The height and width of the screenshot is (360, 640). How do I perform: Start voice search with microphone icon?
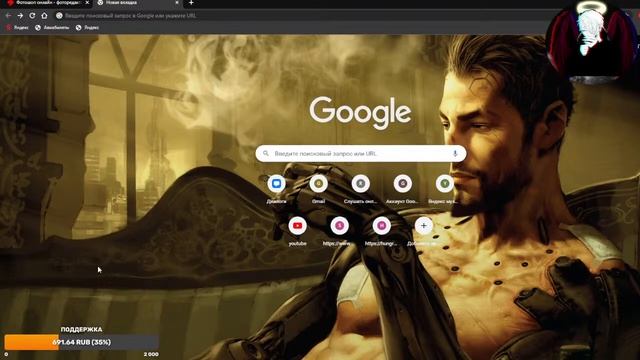tap(455, 153)
